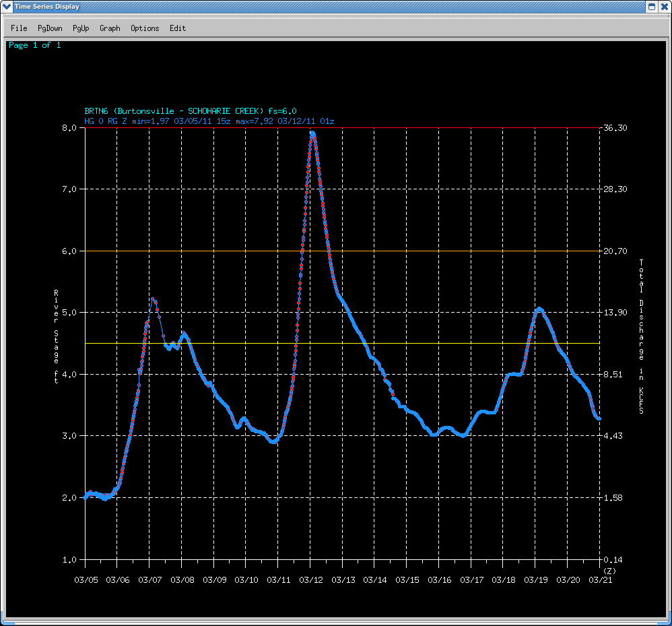Click the 'Page 1 of 1' label

[35, 45]
